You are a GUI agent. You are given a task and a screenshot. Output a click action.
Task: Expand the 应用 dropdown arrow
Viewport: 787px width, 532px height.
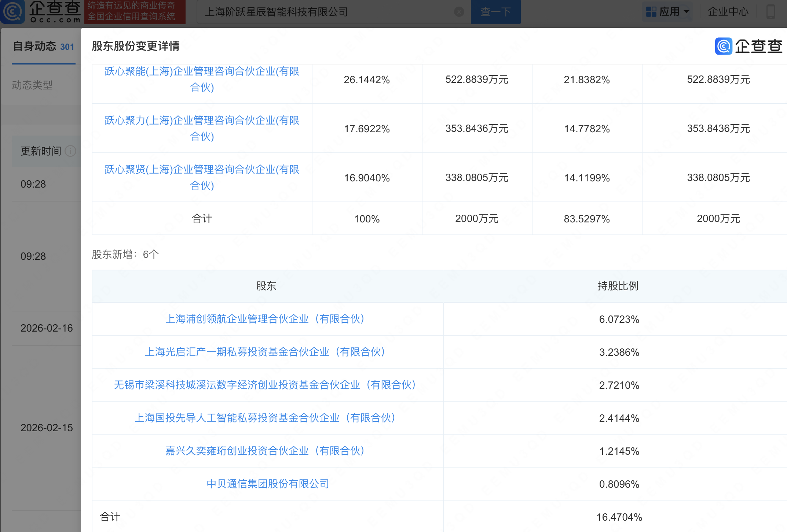pyautogui.click(x=687, y=12)
